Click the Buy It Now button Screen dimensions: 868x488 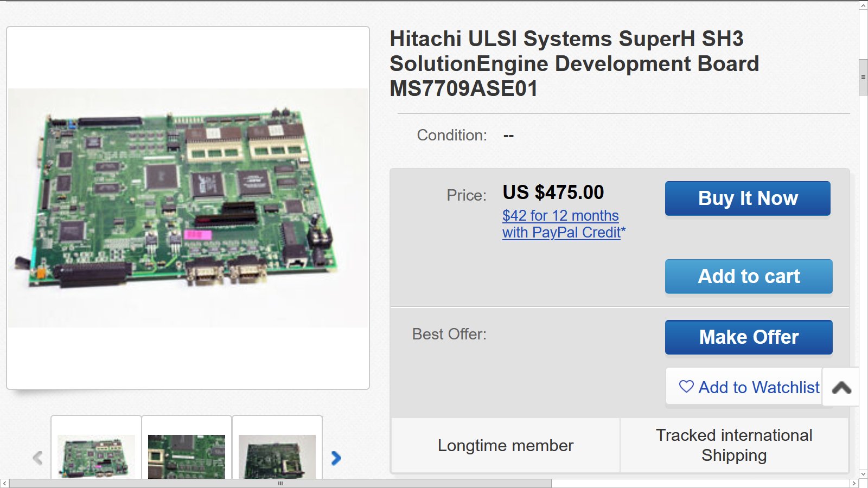point(748,198)
